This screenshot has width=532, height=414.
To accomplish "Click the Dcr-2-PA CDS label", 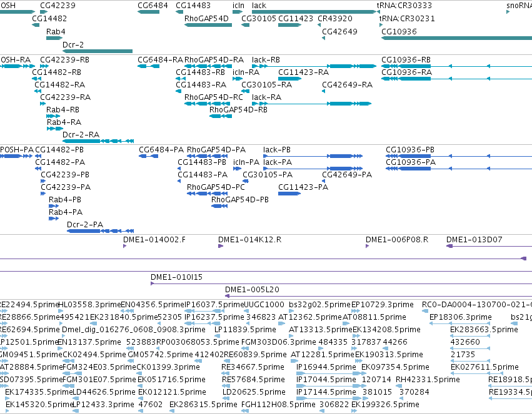I will click(85, 224).
